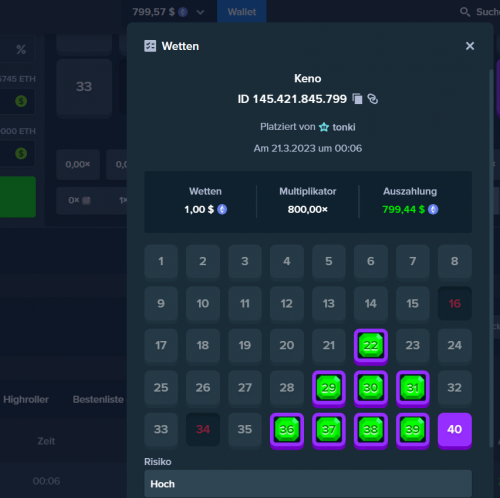The width and height of the screenshot is (500, 498).
Task: Click the lower green dollar icon
Action: [x=21, y=153]
